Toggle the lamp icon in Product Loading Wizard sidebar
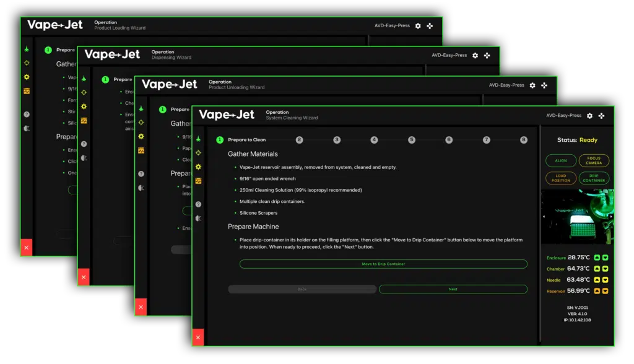The image size is (634, 364). tap(27, 128)
